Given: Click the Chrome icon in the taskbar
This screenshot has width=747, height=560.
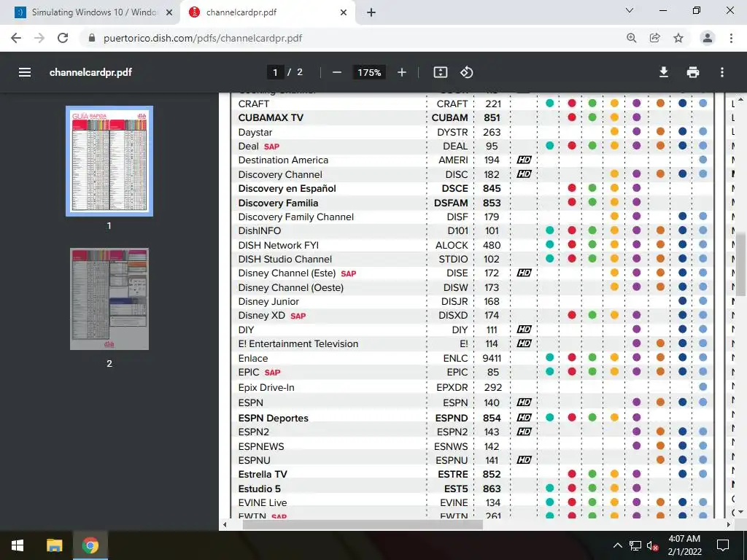Looking at the screenshot, I should pos(90,545).
